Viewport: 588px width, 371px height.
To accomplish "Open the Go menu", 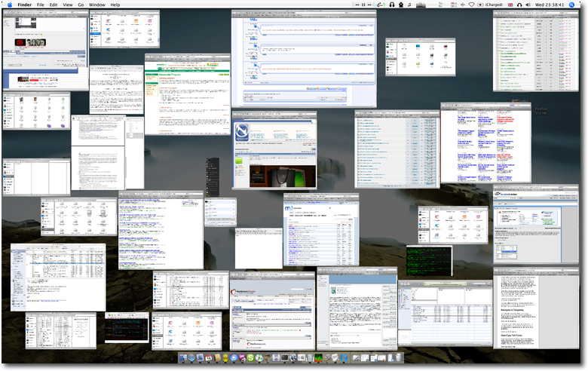I will pos(81,5).
